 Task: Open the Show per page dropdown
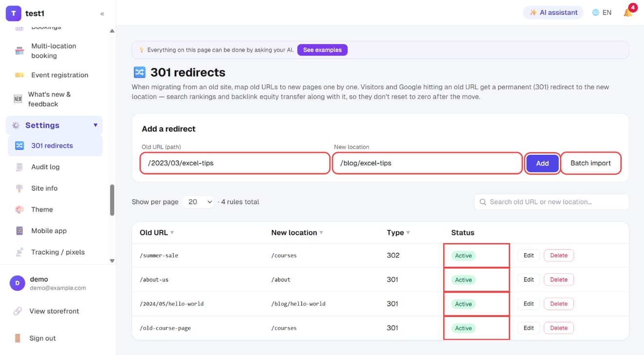[x=198, y=202]
